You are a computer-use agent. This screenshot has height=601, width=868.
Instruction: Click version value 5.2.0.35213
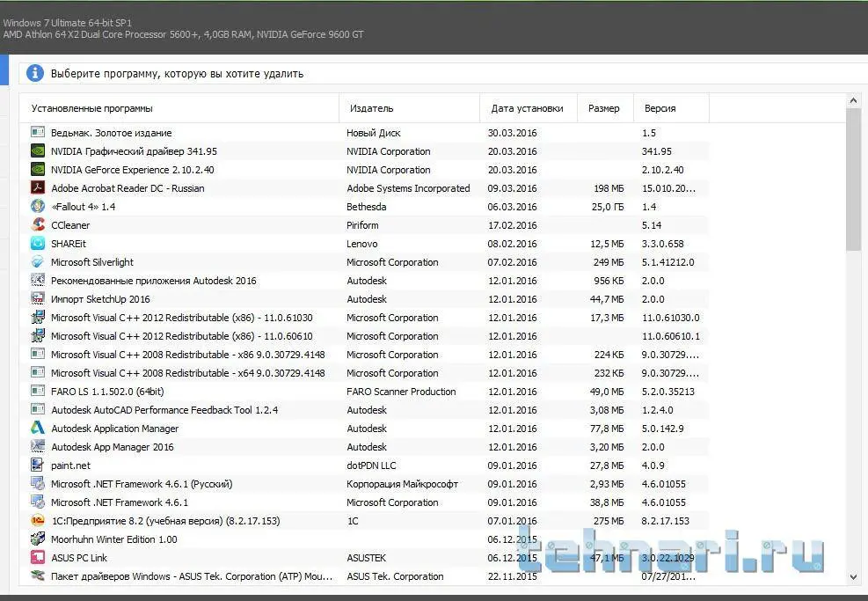tap(668, 392)
